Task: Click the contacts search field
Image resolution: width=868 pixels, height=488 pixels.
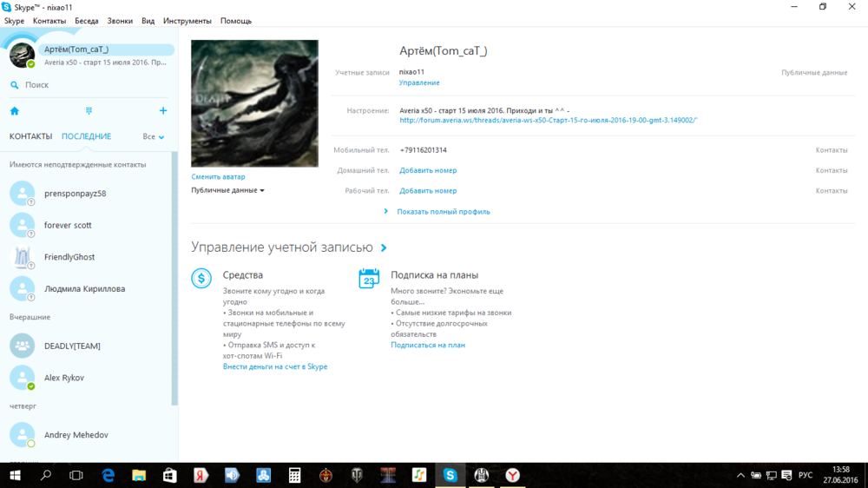Action: [x=87, y=85]
